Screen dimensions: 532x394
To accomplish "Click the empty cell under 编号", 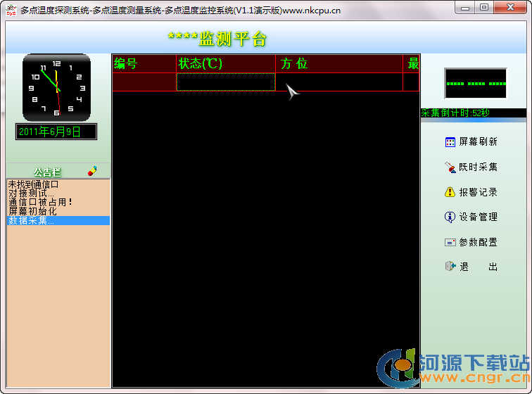I will pyautogui.click(x=144, y=82).
